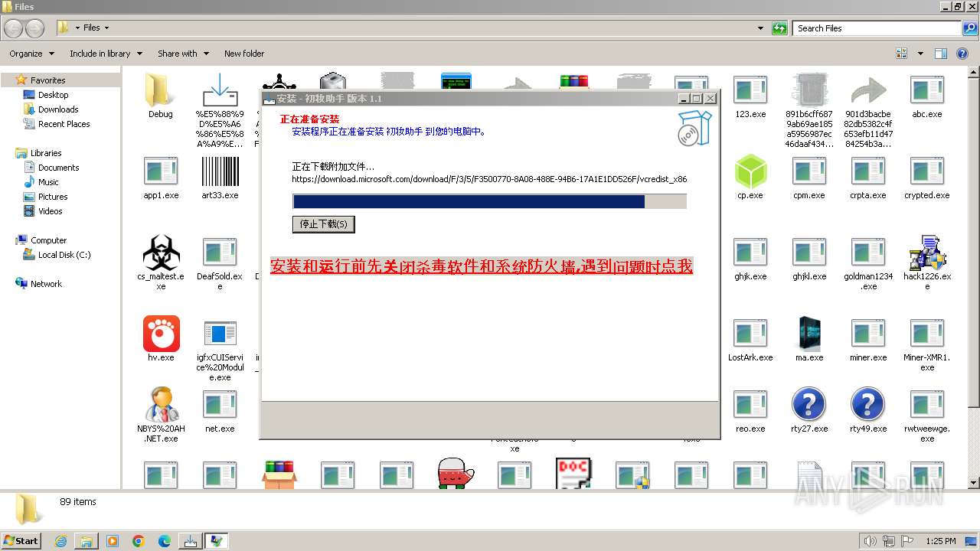The height and width of the screenshot is (551, 980).
Task: Select the rwtweewge.exe file icon
Action: tap(927, 405)
